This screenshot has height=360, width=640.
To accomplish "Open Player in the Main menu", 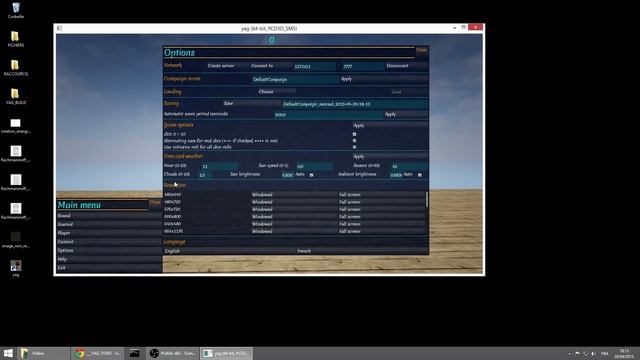I will pyautogui.click(x=109, y=233).
